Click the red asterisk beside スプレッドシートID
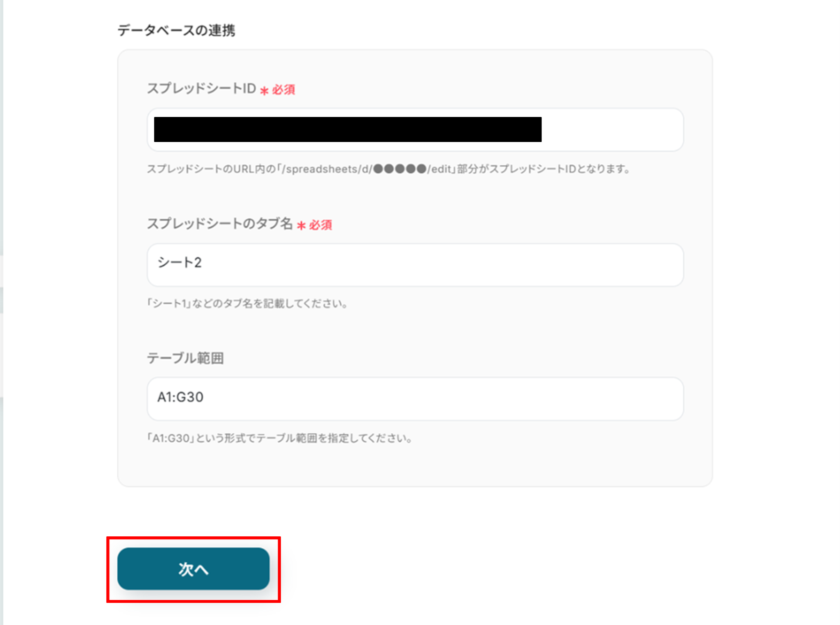The image size is (840, 625). click(x=265, y=90)
